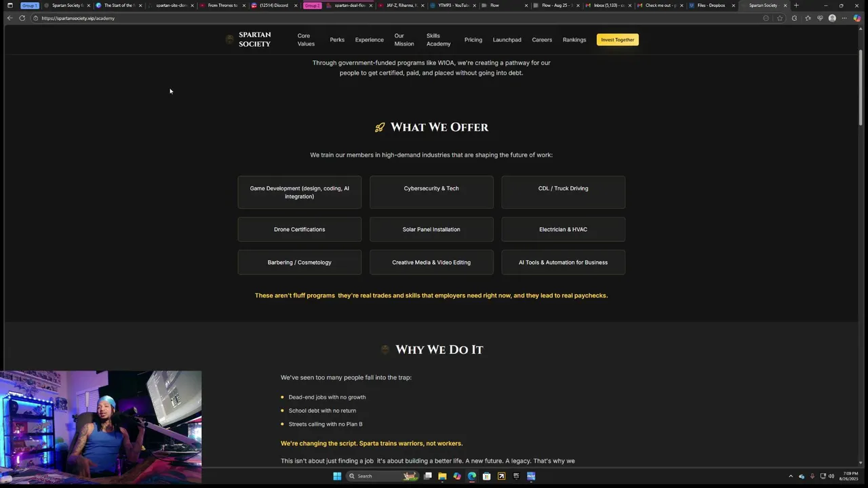Click the Spartan Society logo

pos(248,39)
